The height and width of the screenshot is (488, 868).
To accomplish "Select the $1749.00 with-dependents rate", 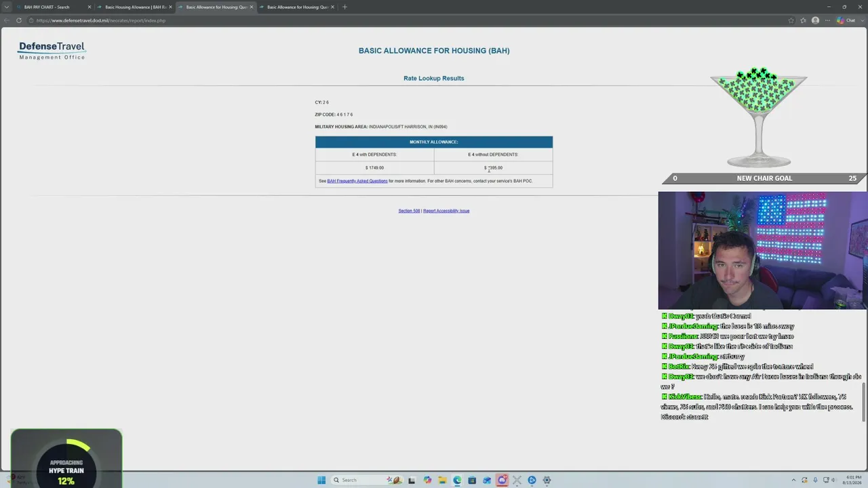I will click(x=374, y=167).
